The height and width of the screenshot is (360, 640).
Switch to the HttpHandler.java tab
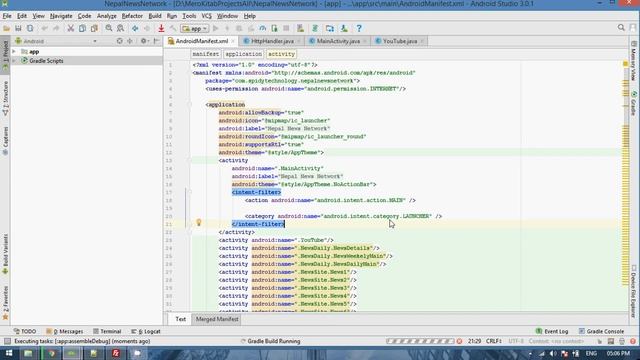pos(272,41)
